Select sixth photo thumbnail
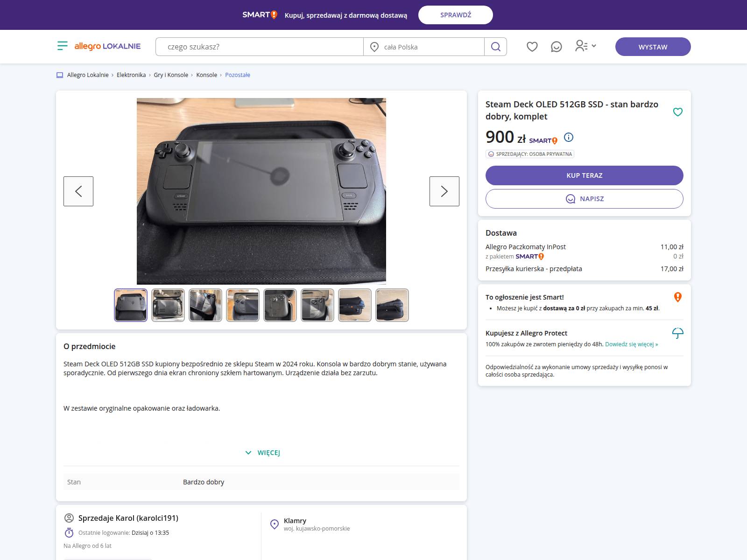 pos(317,305)
